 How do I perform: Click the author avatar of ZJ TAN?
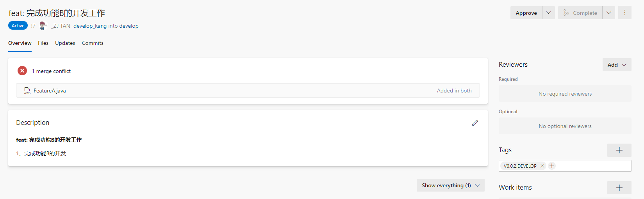click(43, 26)
